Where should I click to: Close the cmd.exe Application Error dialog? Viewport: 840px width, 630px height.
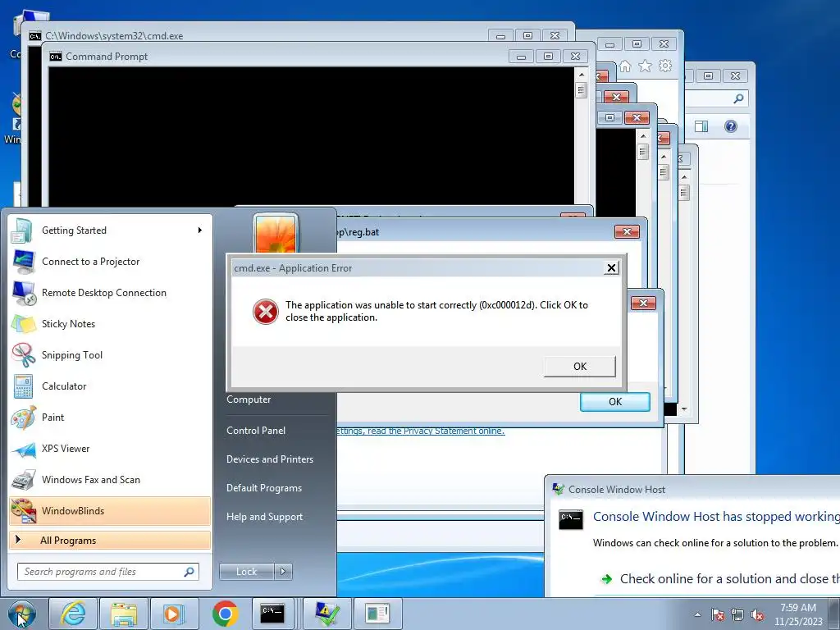pyautogui.click(x=610, y=268)
